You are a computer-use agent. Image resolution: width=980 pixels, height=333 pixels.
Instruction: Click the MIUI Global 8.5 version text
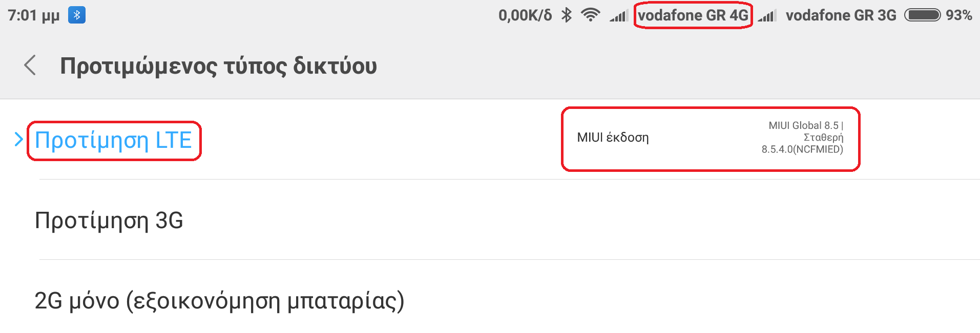804,125
